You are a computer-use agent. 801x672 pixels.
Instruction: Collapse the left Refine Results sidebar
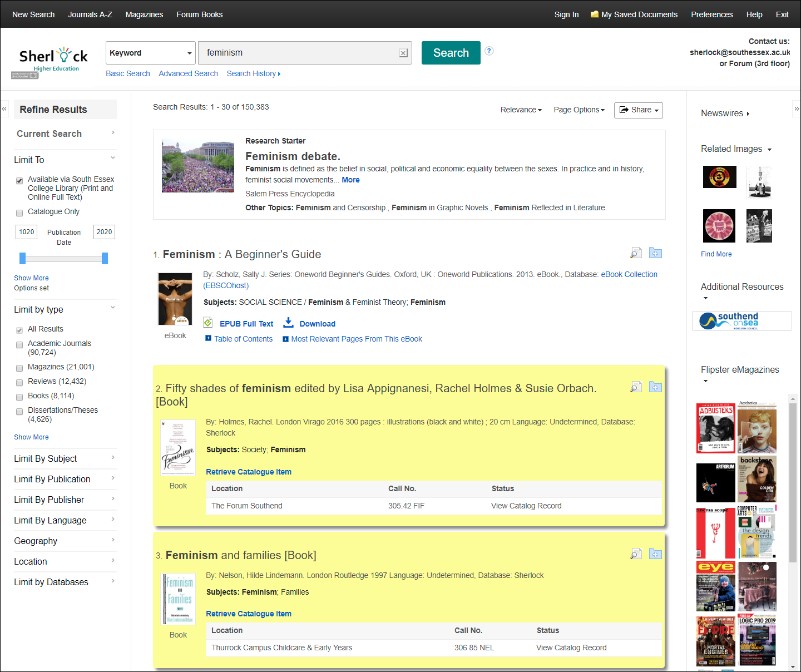coord(4,109)
